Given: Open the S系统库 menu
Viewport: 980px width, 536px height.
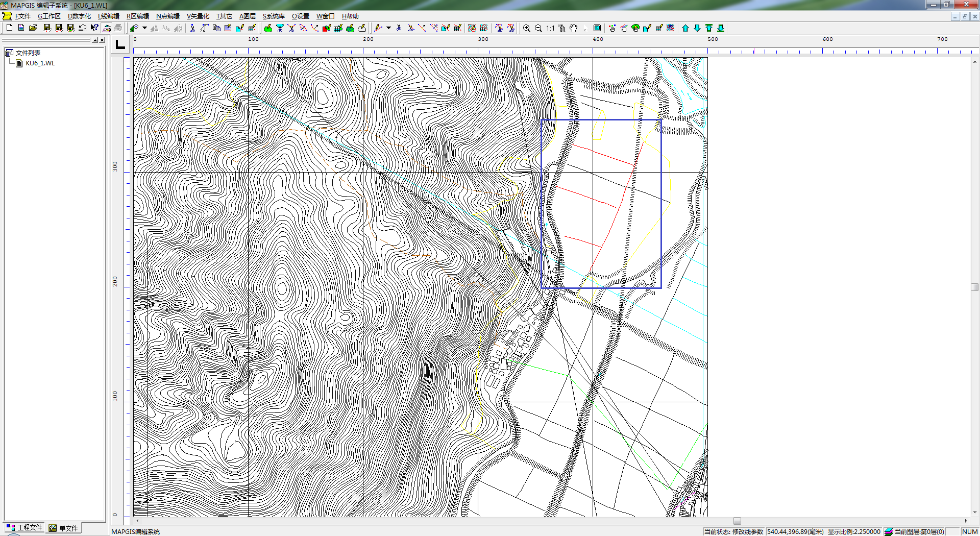Looking at the screenshot, I should (x=274, y=16).
